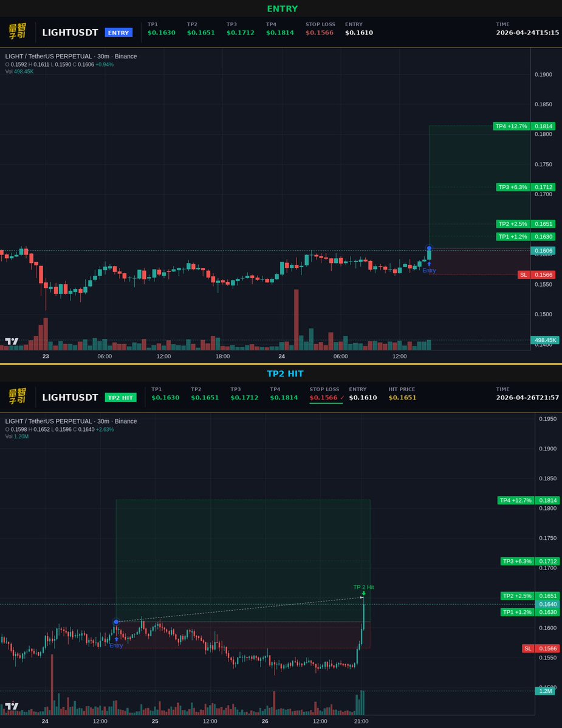Click the green 'TP 2 Hit' arrow marker
The width and height of the screenshot is (562, 728).
pyautogui.click(x=364, y=593)
